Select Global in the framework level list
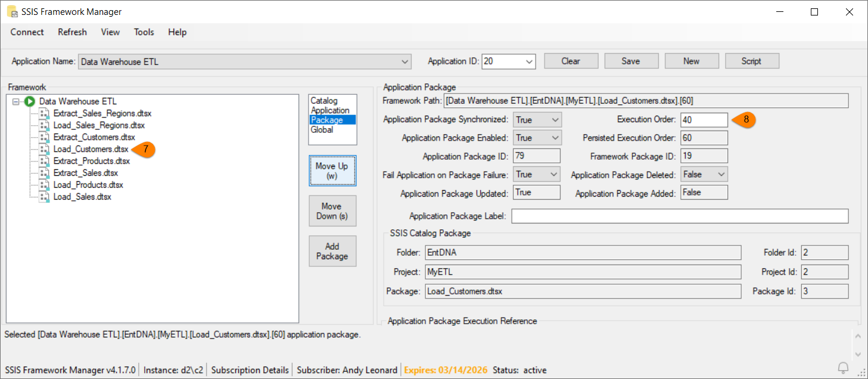Screen dimensions: 868x379 pyautogui.click(x=322, y=129)
